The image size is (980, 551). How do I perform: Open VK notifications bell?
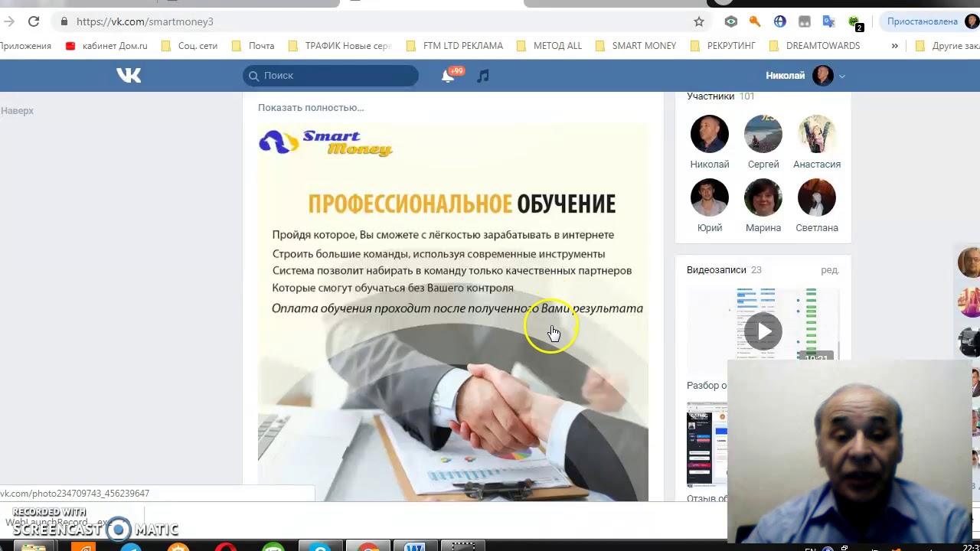(448, 75)
